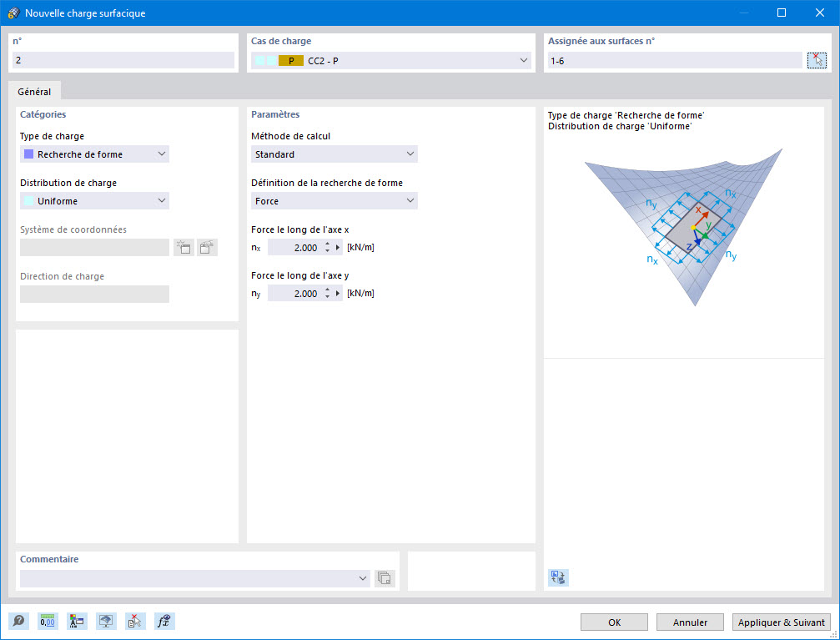Open the Méthode de calcul dropdown
Viewport: 840px width, 640px height.
pos(334,154)
